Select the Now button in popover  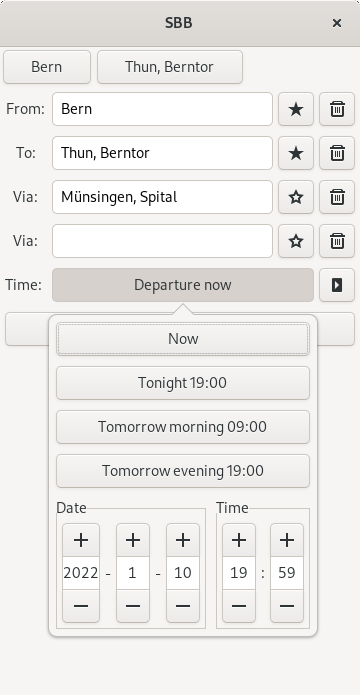tap(183, 339)
